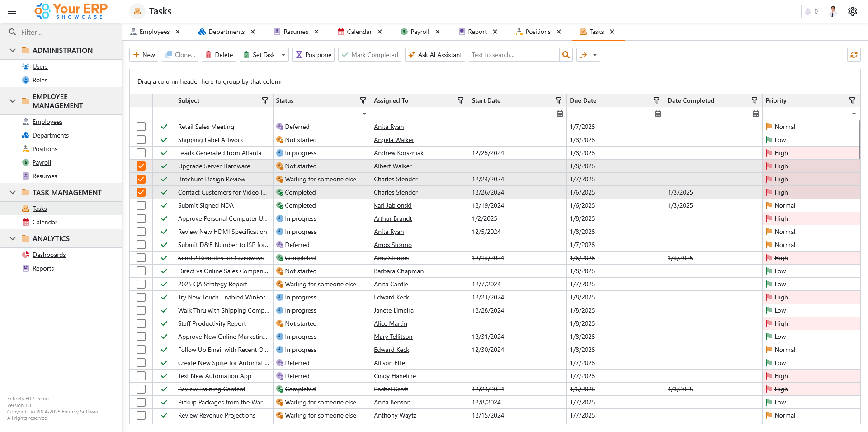This screenshot has width=868, height=432.
Task: Check the Retail Sales Meeting row checkbox
Action: 141,127
